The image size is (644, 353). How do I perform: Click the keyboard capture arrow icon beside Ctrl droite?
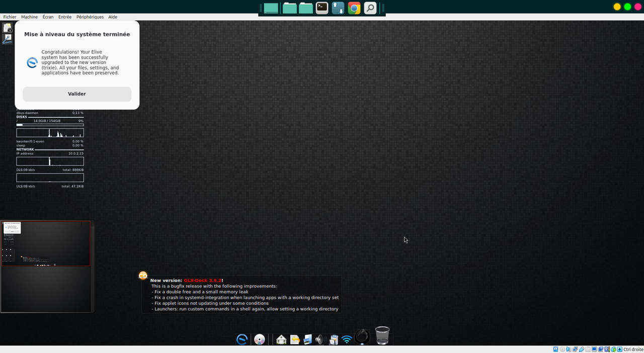(x=620, y=349)
